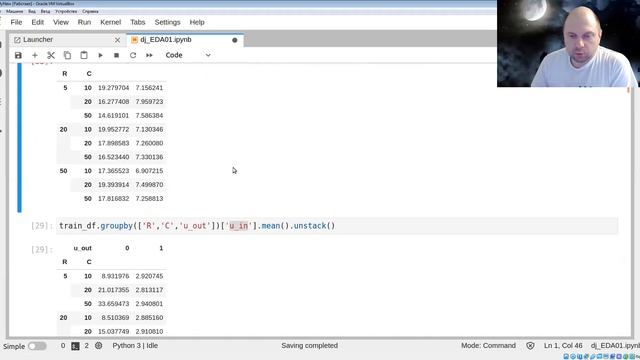Open the View menu
The width and height of the screenshot is (640, 360).
(x=61, y=22)
